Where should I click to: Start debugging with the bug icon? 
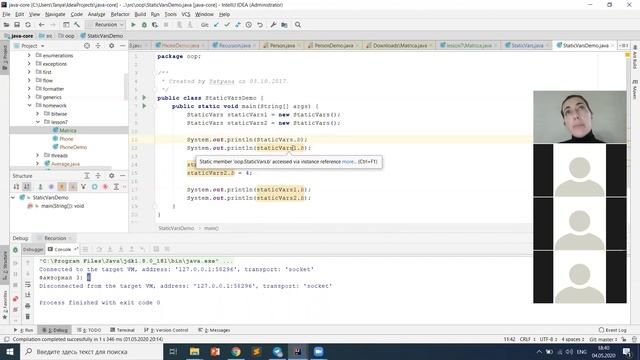(144, 25)
